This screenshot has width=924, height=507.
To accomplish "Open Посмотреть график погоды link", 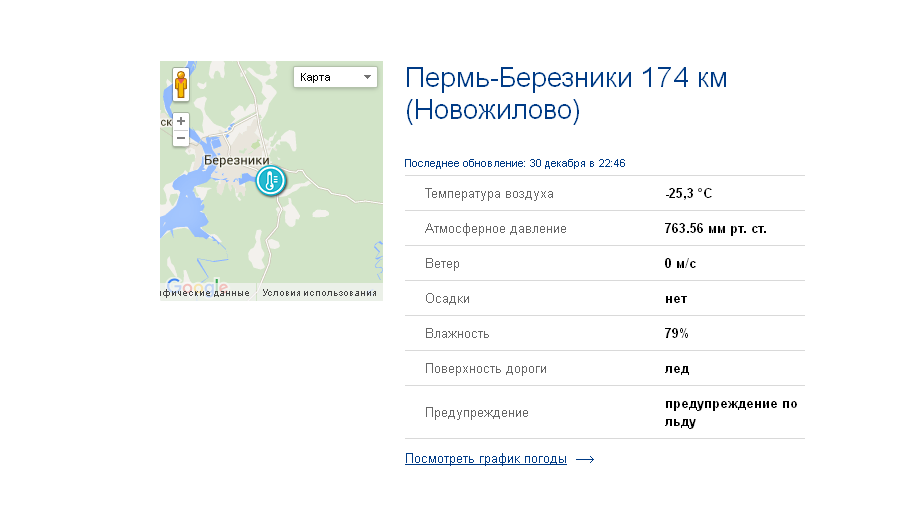I will [x=485, y=459].
